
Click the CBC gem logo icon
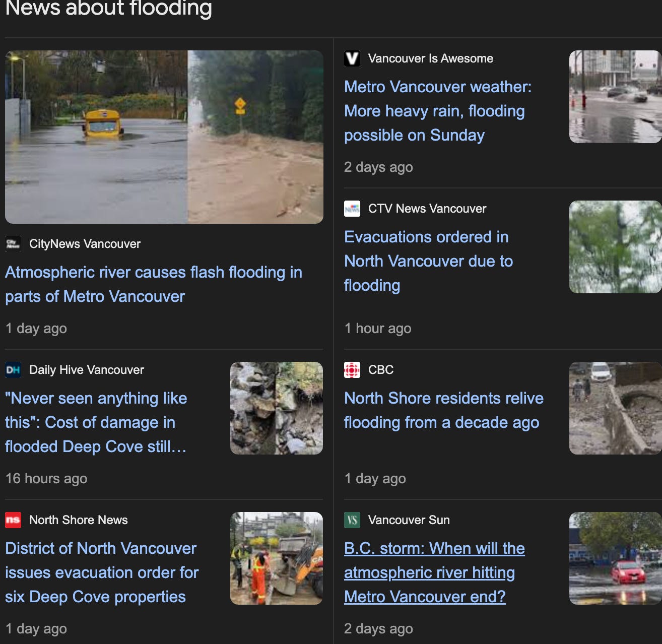point(352,370)
